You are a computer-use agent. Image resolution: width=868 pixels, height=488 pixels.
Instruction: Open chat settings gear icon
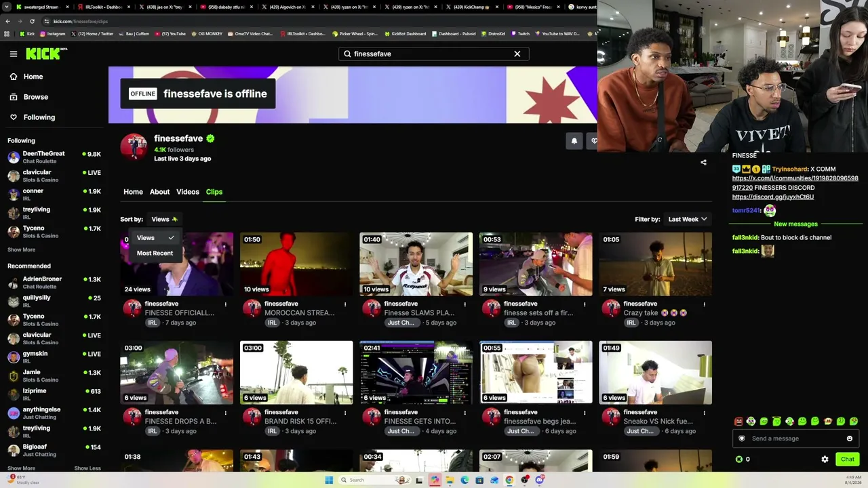tap(825, 460)
